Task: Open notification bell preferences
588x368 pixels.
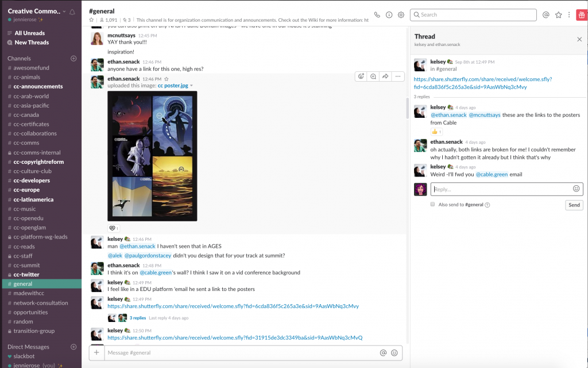Action: pos(72,11)
